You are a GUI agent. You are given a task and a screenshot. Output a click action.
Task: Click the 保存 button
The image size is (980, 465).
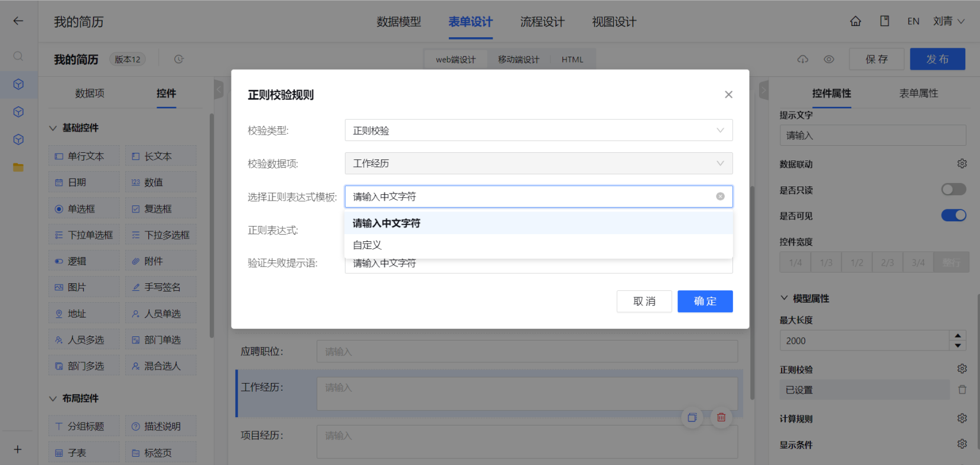click(x=877, y=59)
